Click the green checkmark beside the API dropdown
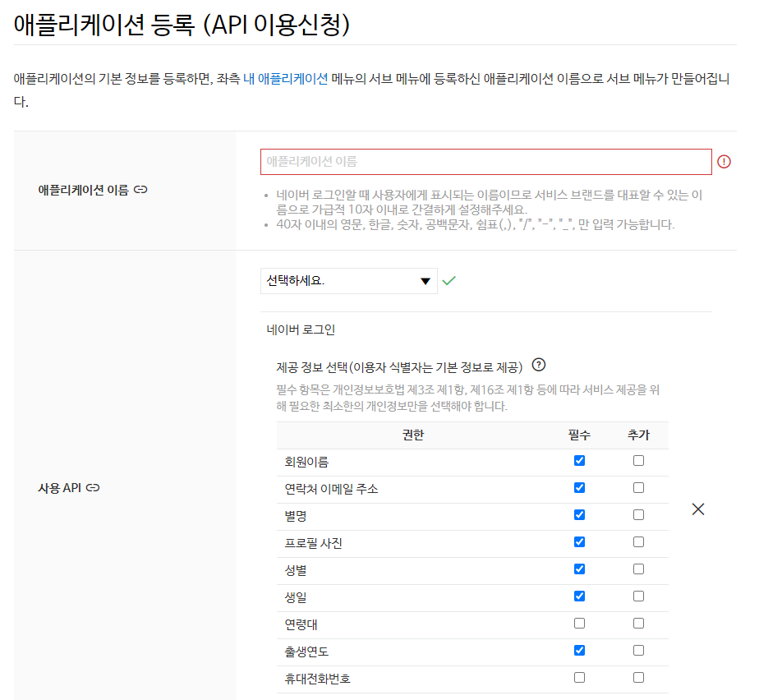Viewport: 759px width, 700px height. click(x=448, y=281)
